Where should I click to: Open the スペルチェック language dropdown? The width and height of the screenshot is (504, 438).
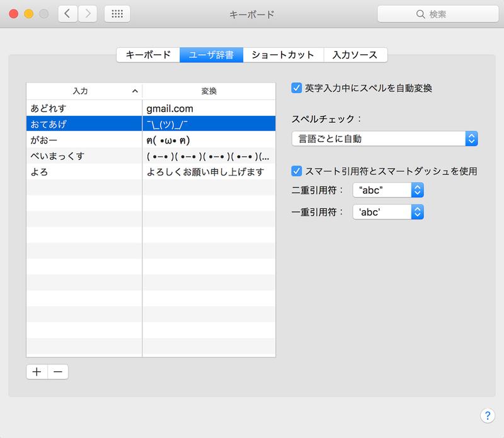point(384,138)
